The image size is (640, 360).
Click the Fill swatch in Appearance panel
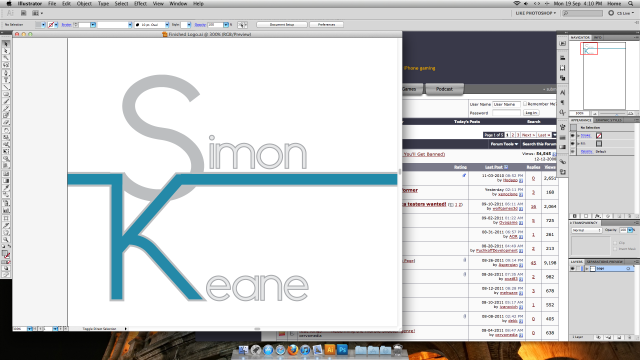point(599,144)
